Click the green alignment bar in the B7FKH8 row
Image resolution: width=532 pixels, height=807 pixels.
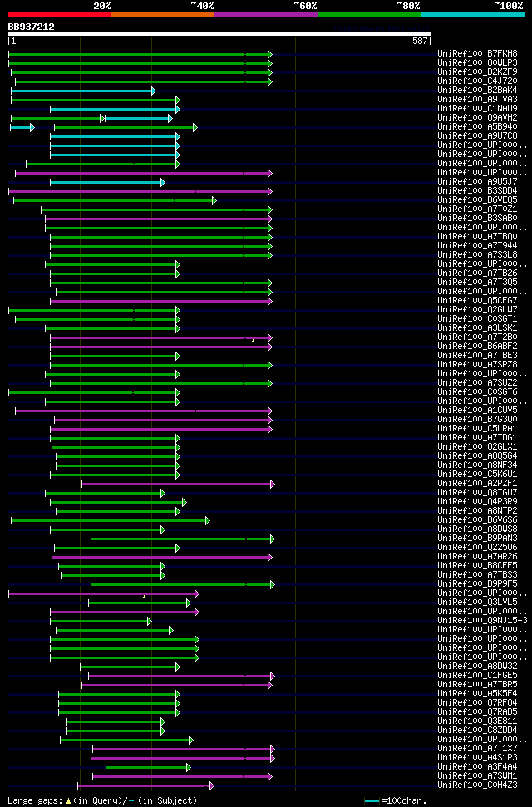tap(140, 54)
